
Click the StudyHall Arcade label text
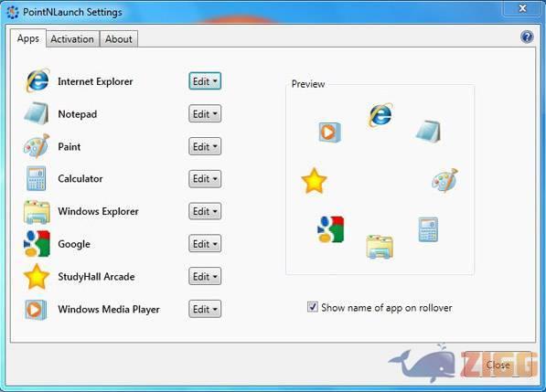[x=96, y=277]
